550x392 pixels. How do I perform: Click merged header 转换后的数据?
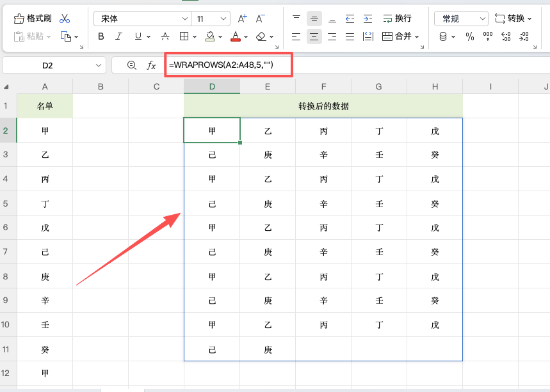tap(323, 106)
